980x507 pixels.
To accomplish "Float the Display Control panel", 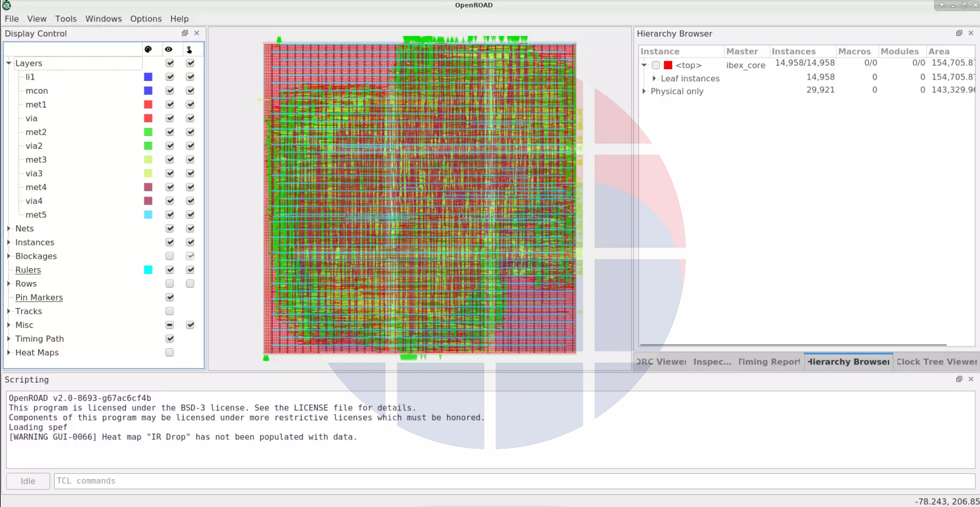I will [x=185, y=33].
